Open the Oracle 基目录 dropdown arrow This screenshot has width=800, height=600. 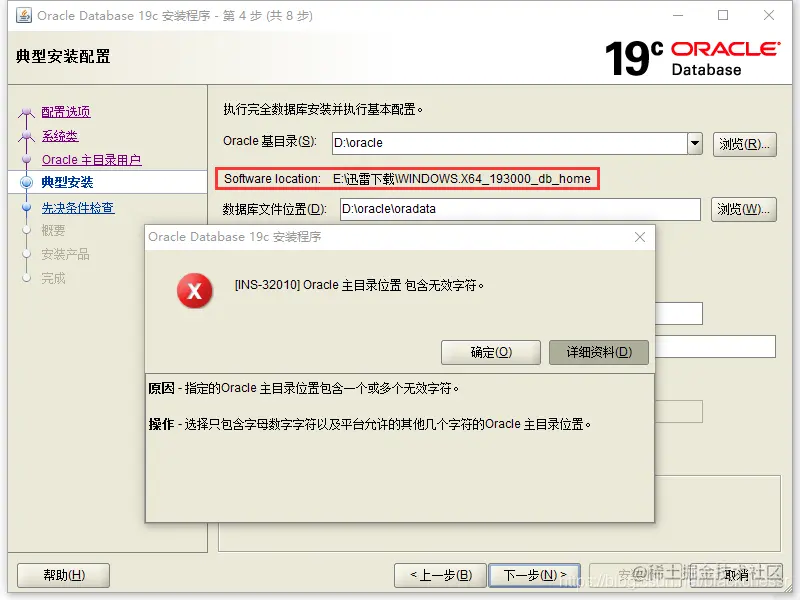coord(694,141)
